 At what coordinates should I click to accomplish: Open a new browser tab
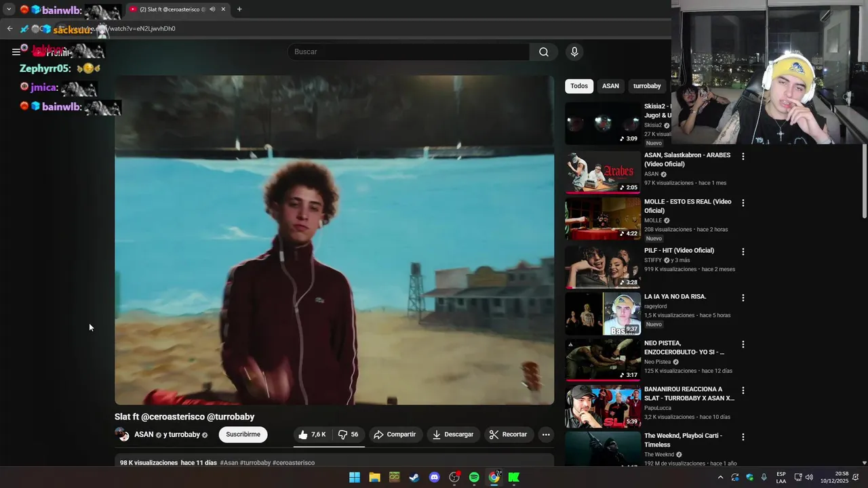pos(239,9)
